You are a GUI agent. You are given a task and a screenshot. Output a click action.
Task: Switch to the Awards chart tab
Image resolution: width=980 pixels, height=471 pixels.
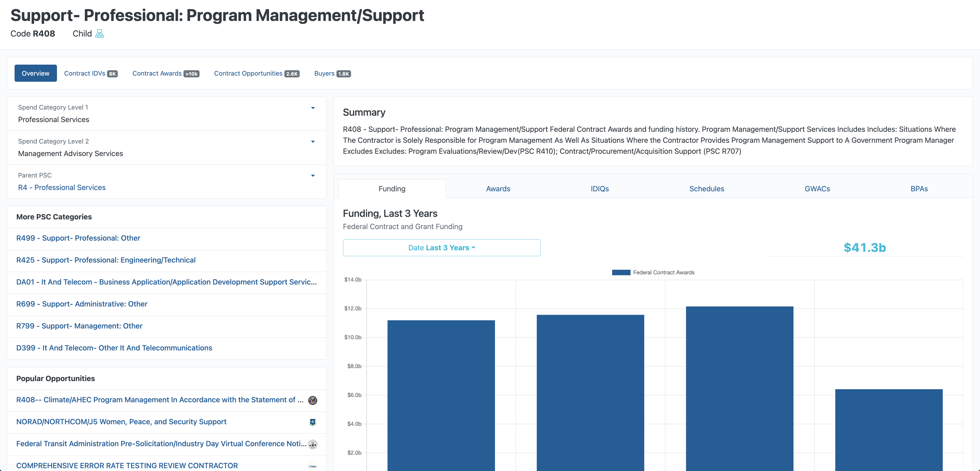498,189
